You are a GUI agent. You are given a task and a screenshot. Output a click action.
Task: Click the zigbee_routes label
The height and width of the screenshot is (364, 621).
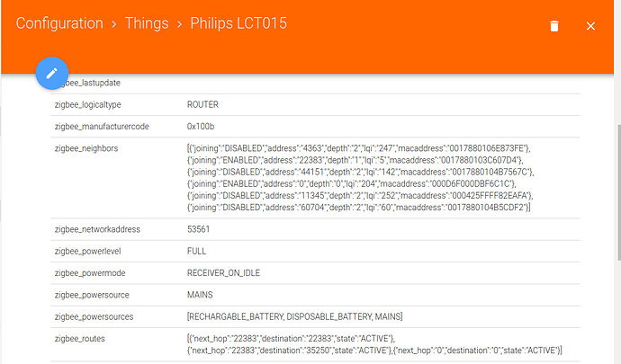tap(79, 338)
